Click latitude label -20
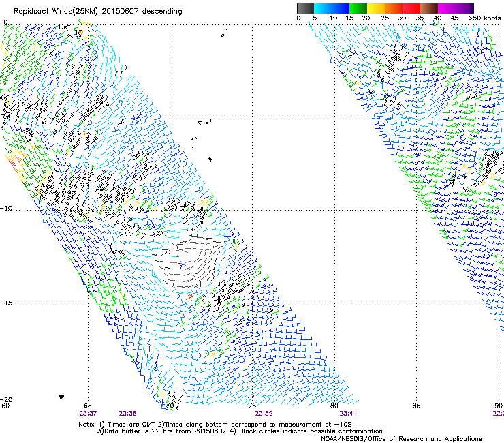The width and height of the screenshot is (504, 443). point(6,399)
